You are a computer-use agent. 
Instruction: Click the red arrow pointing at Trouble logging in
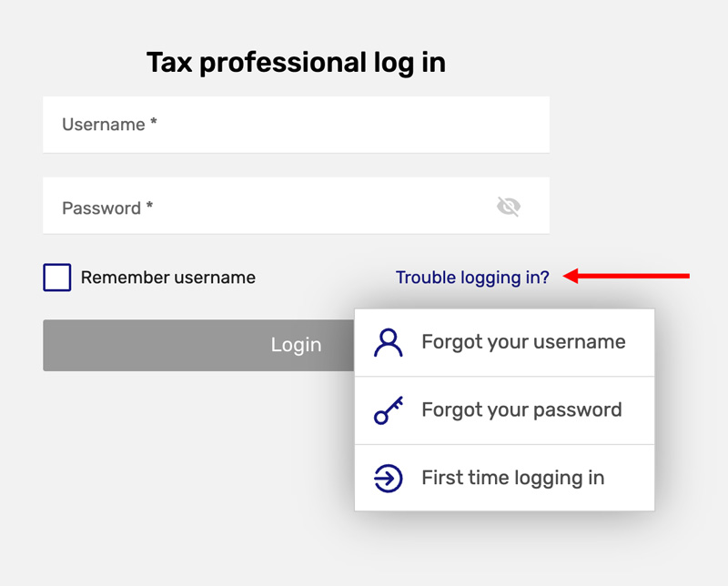[627, 276]
